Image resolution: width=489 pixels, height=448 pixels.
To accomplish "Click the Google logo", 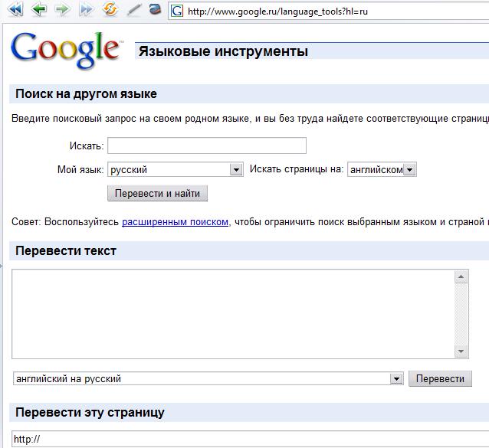I will 66,49.
